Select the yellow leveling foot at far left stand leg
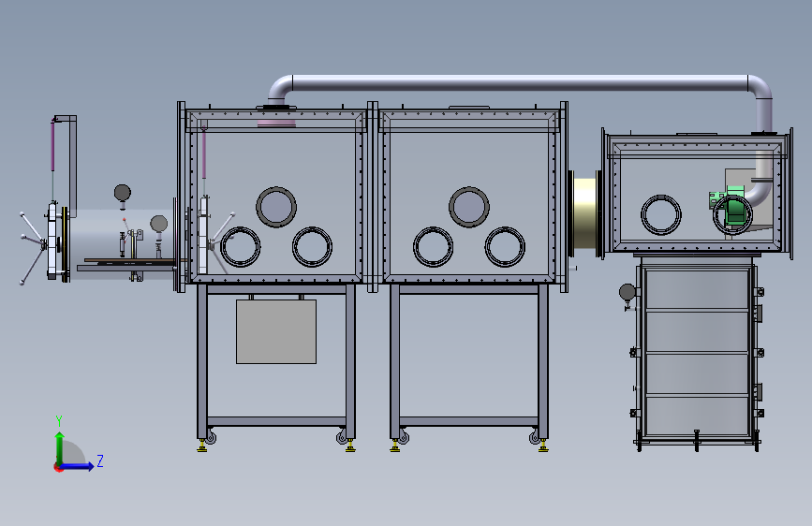Screen dimensions: 812x526 click(x=202, y=446)
